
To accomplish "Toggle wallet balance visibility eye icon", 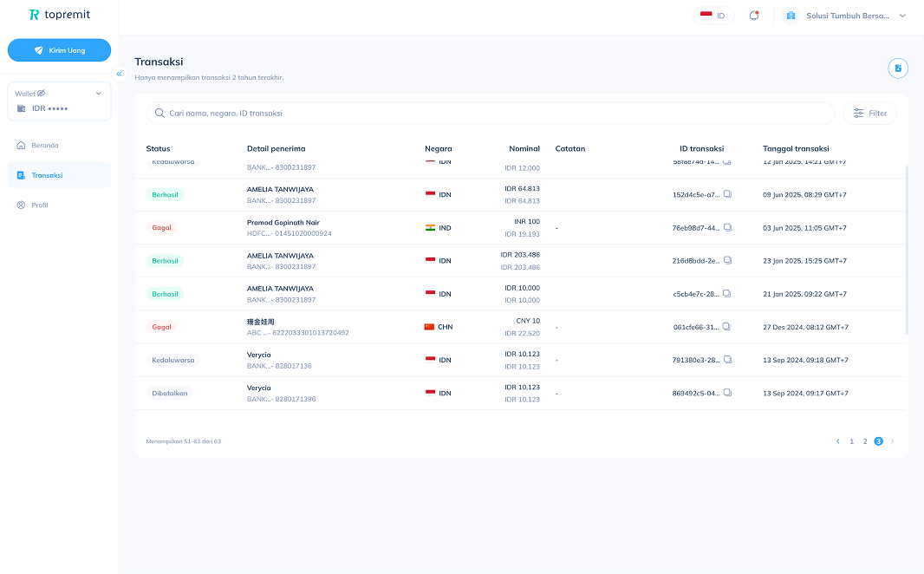I will click(x=42, y=93).
